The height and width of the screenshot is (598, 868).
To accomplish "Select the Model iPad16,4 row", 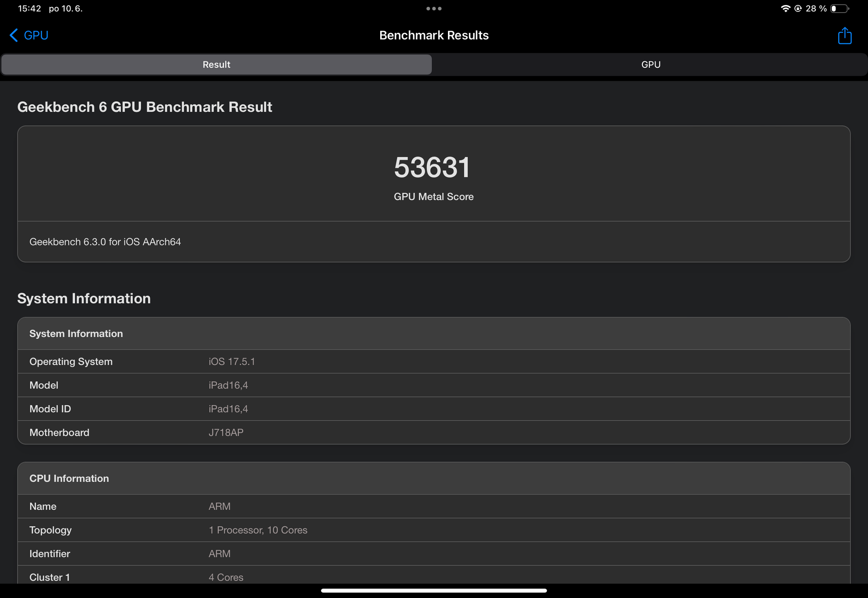I will tap(433, 385).
